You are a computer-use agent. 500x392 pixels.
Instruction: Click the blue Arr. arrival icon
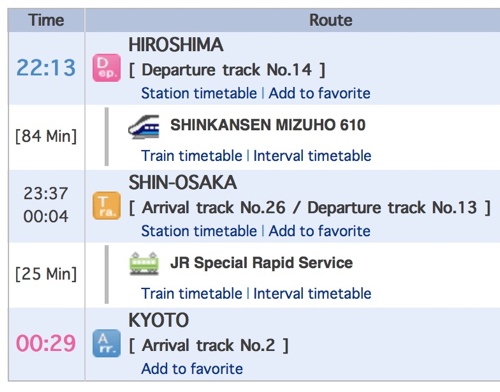click(x=106, y=343)
